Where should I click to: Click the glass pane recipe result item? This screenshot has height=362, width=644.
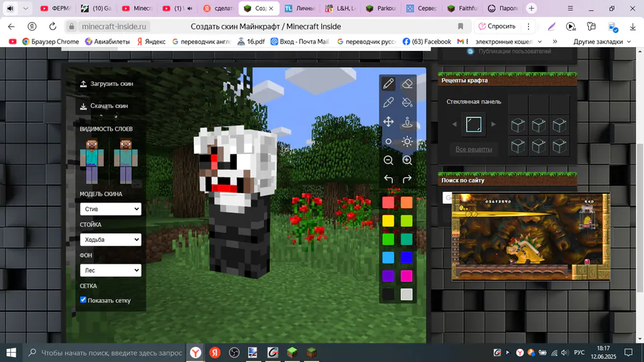click(x=474, y=124)
